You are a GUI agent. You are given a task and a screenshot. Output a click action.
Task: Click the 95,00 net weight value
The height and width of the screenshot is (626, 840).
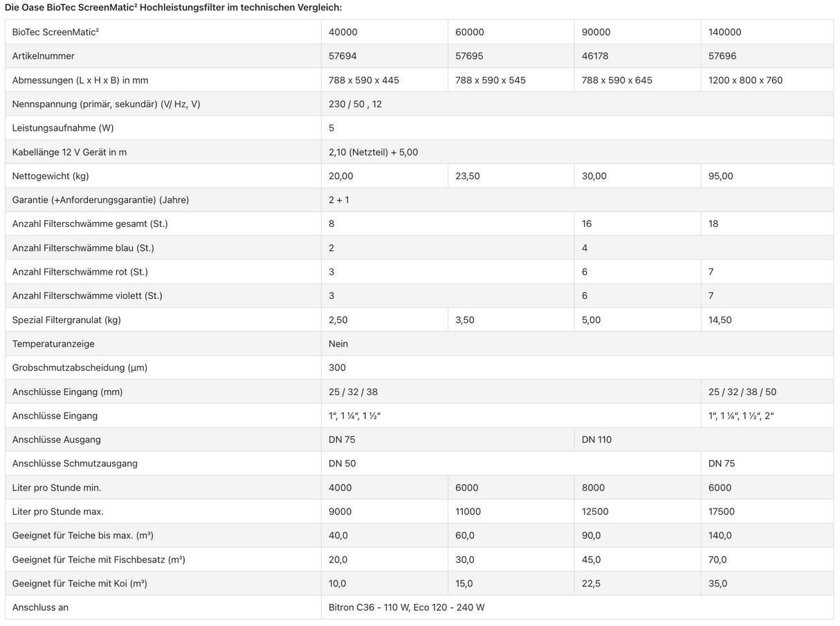coord(720,176)
